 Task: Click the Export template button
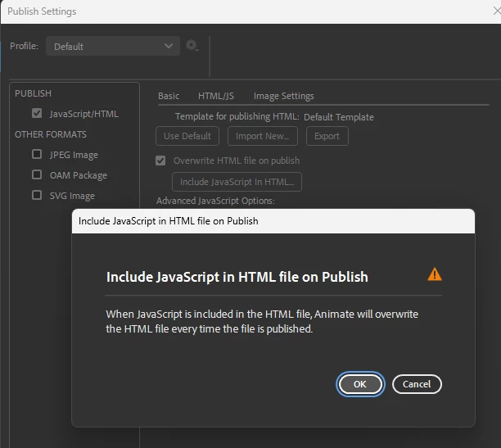[x=327, y=136]
